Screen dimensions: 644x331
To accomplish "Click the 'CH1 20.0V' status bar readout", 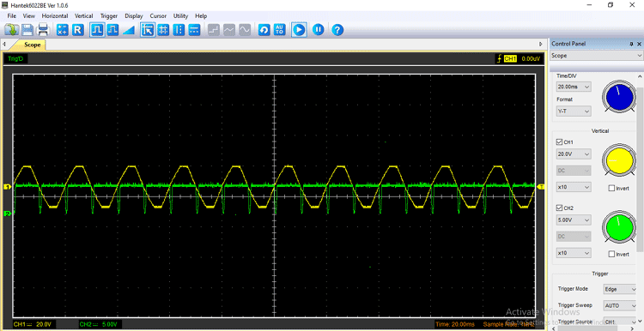I will (33, 324).
